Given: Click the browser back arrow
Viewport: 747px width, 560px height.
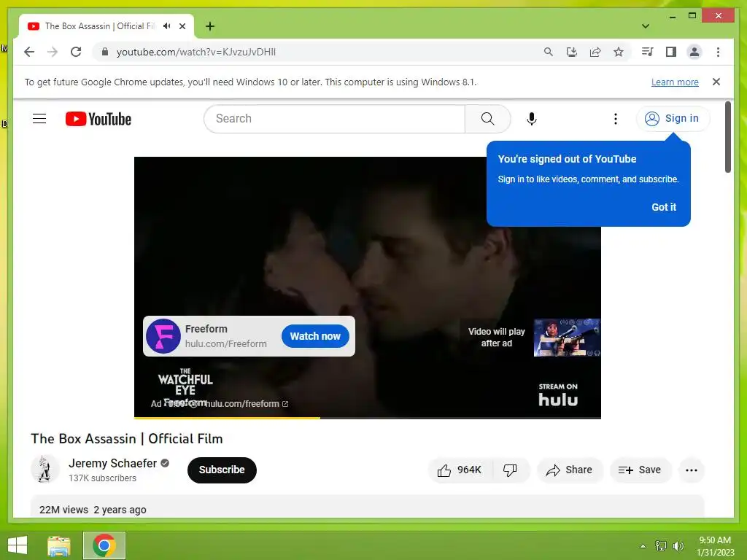Looking at the screenshot, I should [29, 52].
